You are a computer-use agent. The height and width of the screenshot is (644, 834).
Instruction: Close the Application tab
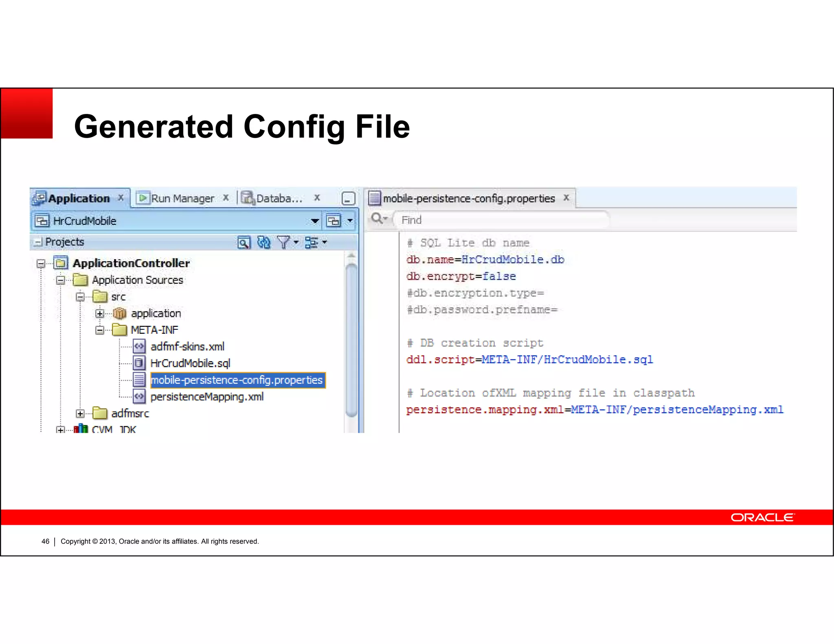tap(121, 198)
